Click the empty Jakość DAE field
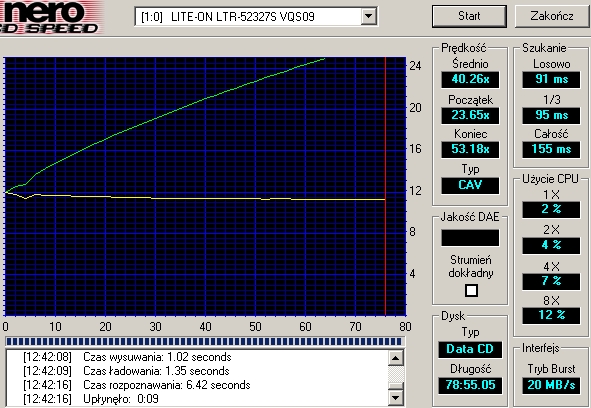This screenshot has height=408, width=591. (470, 238)
